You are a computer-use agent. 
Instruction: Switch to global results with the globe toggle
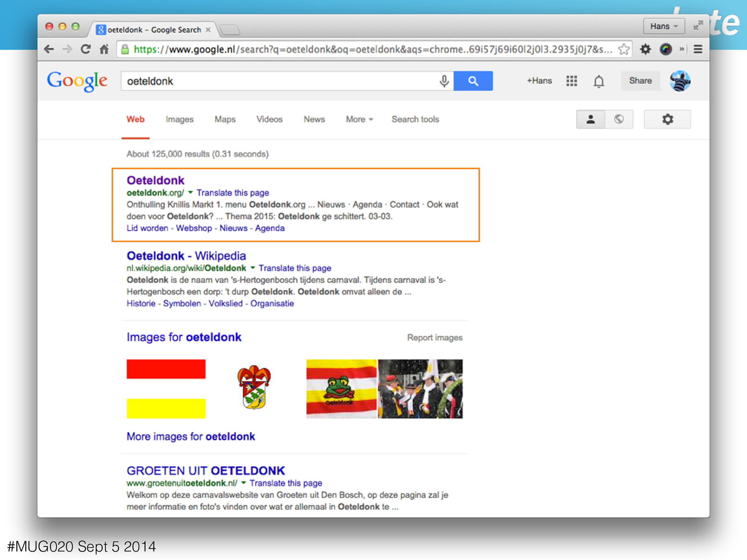[619, 119]
